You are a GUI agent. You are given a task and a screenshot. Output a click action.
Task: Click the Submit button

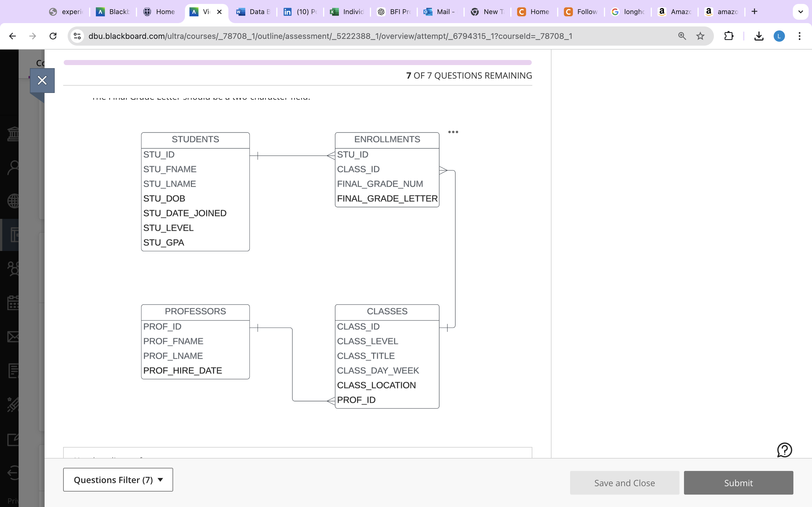[x=738, y=482]
